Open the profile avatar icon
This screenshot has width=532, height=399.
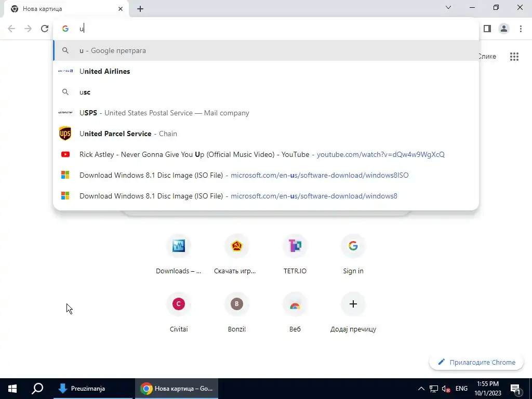pyautogui.click(x=504, y=29)
